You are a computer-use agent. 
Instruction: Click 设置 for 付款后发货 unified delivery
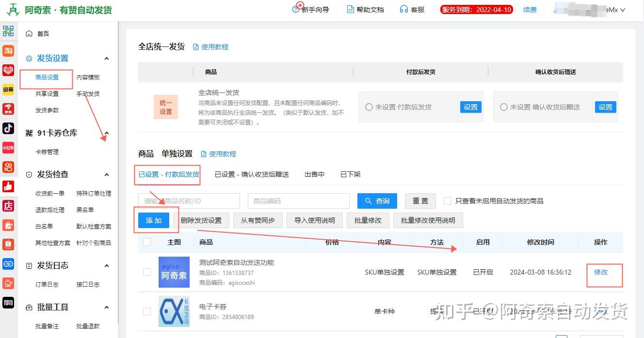click(x=470, y=107)
